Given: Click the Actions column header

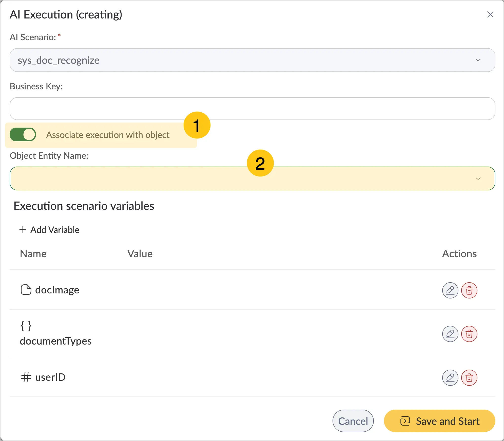Looking at the screenshot, I should (x=459, y=254).
